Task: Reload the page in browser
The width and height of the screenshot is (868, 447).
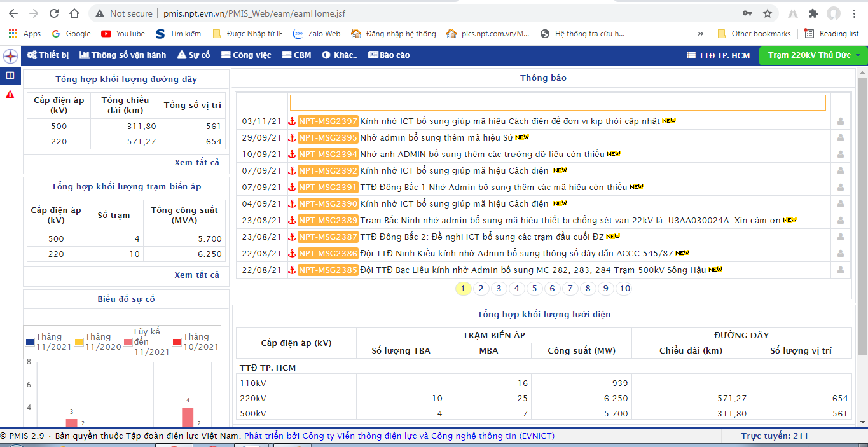Action: coord(54,13)
